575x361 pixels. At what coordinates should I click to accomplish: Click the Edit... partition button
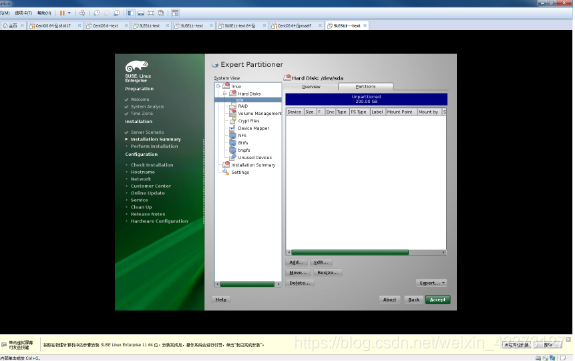coord(321,262)
